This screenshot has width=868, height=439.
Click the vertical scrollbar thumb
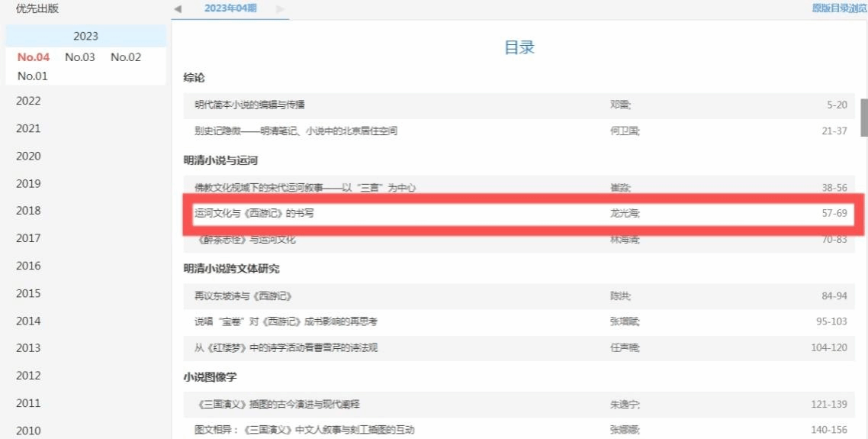(864, 116)
